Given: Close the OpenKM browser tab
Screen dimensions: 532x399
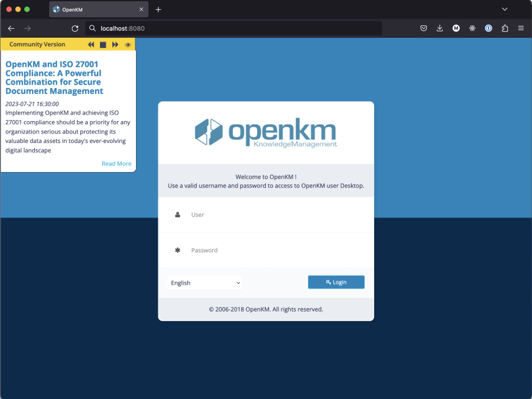Looking at the screenshot, I should (x=141, y=9).
